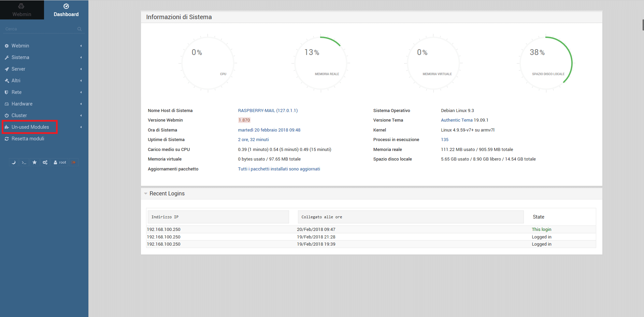This screenshot has height=317, width=644.
Task: Click the Spazio Disco Locale gauge
Action: click(546, 63)
